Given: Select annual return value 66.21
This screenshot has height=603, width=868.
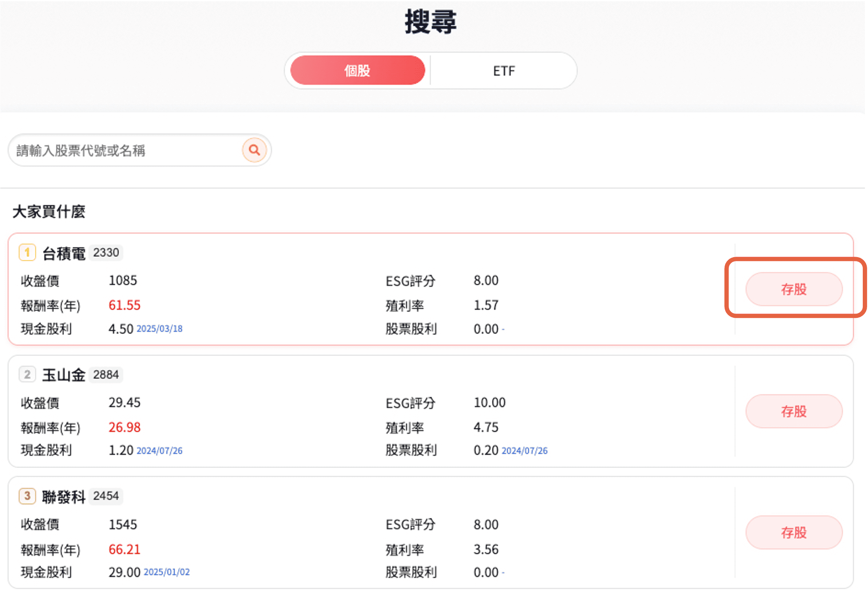Looking at the screenshot, I should (x=125, y=549).
